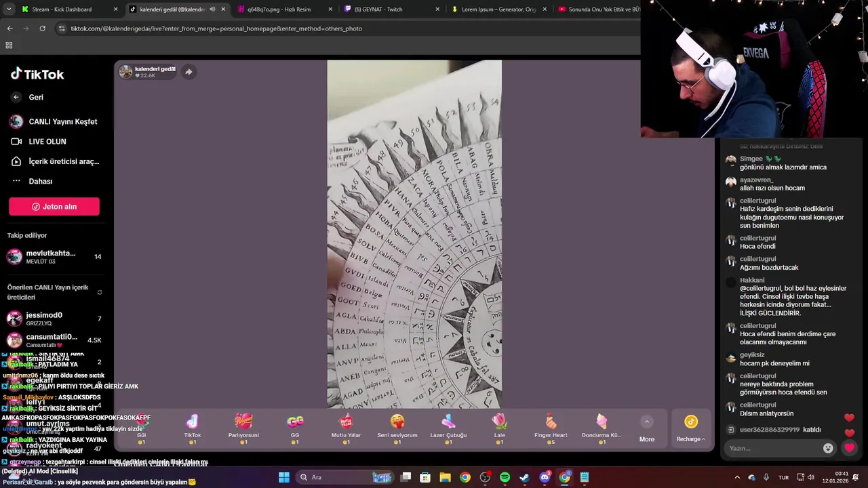Send the Dondurma Külahı gift
Image resolution: width=868 pixels, height=488 pixels.
[601, 428]
